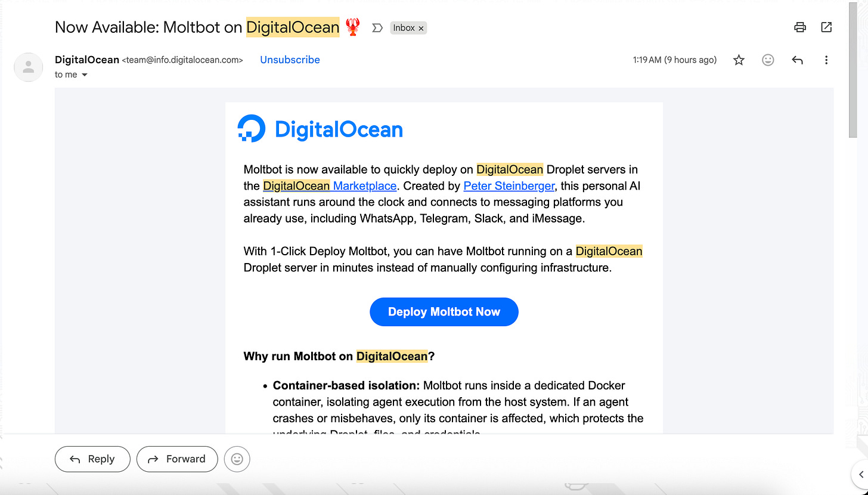Click the sender profile avatar
Viewport: 868px width, 495px height.
[28, 67]
